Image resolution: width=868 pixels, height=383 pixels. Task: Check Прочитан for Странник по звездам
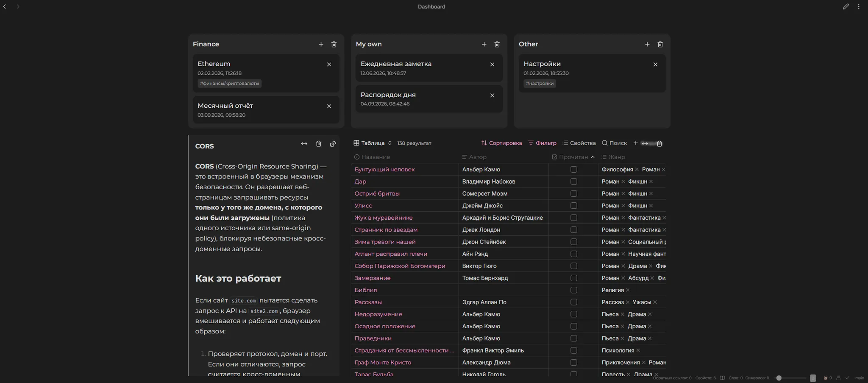[x=574, y=229]
